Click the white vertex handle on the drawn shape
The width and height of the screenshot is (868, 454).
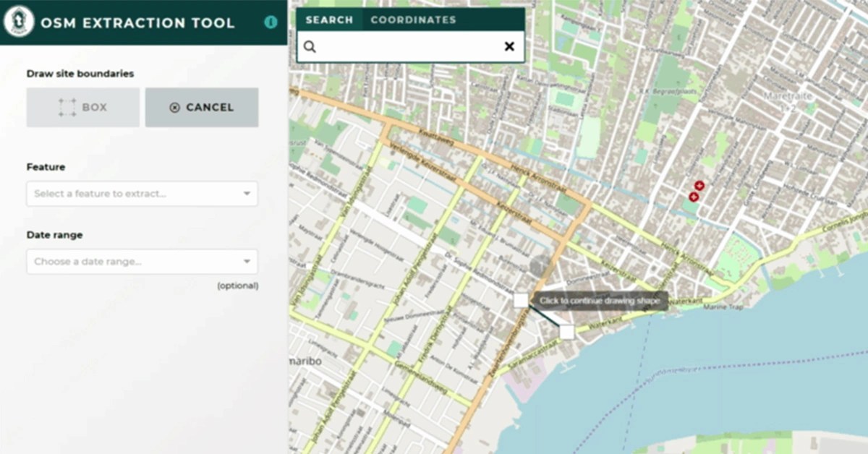(x=522, y=299)
